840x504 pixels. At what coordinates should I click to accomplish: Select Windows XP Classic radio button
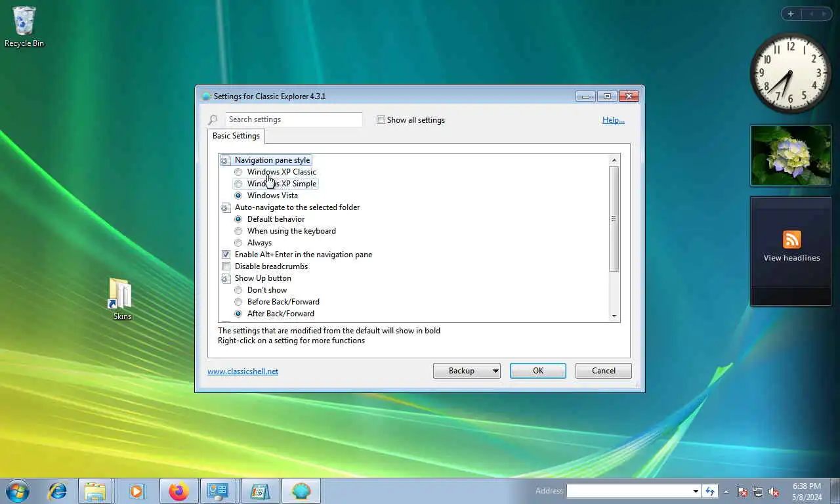238,172
